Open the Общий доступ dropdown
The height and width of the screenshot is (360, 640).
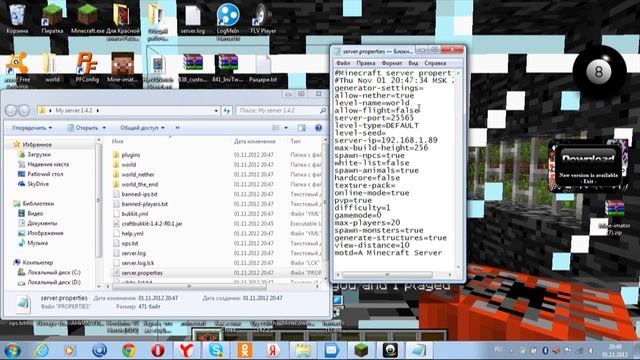142,128
